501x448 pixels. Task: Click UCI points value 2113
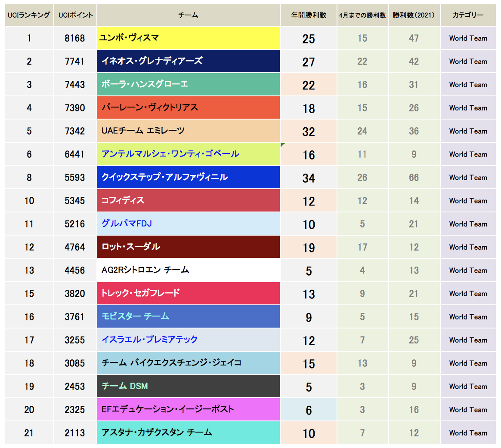tap(75, 433)
